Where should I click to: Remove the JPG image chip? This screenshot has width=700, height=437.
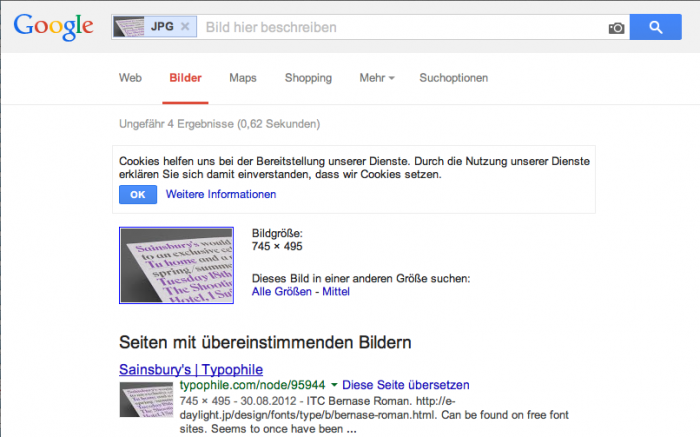(185, 27)
